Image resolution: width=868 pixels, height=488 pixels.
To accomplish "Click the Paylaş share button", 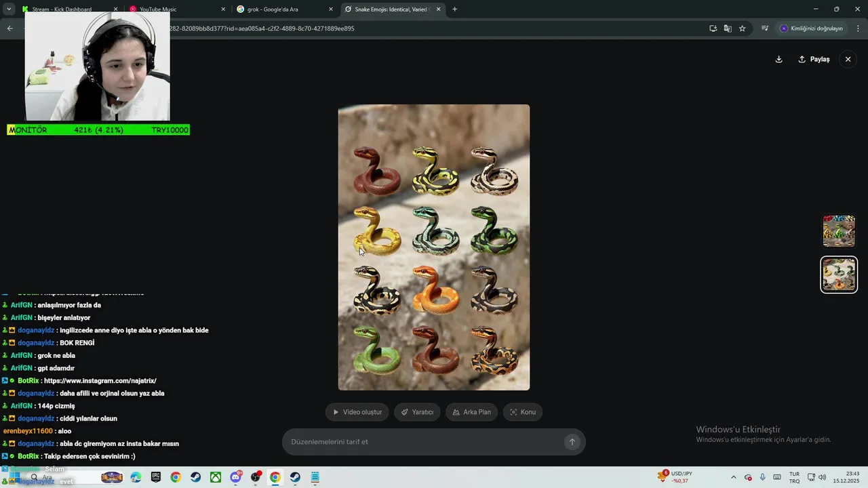I will click(814, 59).
